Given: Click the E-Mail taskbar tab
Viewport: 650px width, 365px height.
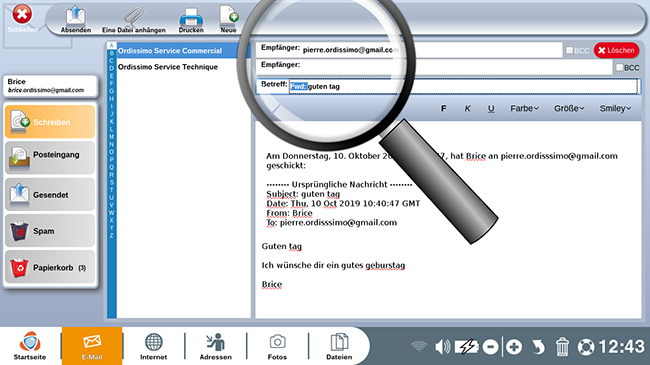Looking at the screenshot, I should [92, 346].
